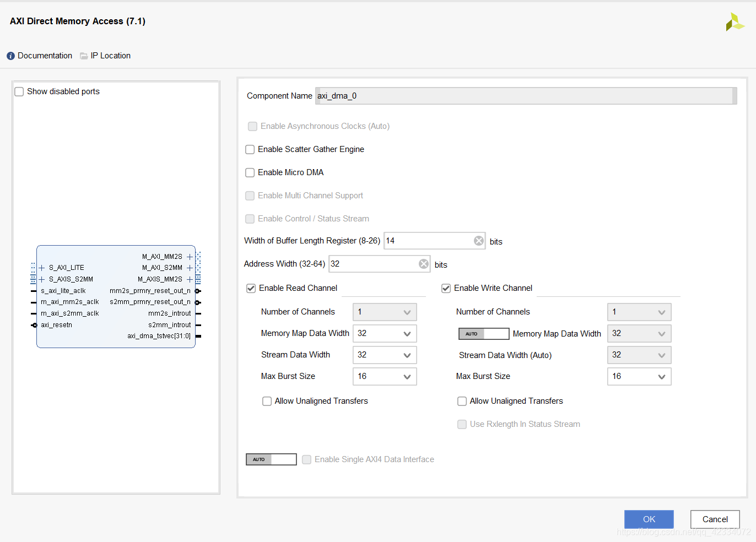Image resolution: width=756 pixels, height=542 pixels.
Task: Enable Scatter Gather Engine checkbox
Action: (x=250, y=149)
